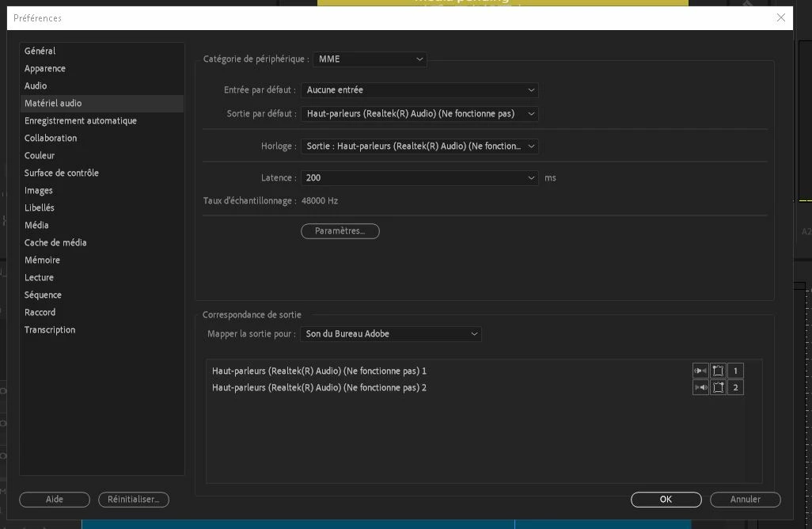Close the Préférences dialog with the X
Image resolution: width=812 pixels, height=529 pixels.
click(781, 17)
